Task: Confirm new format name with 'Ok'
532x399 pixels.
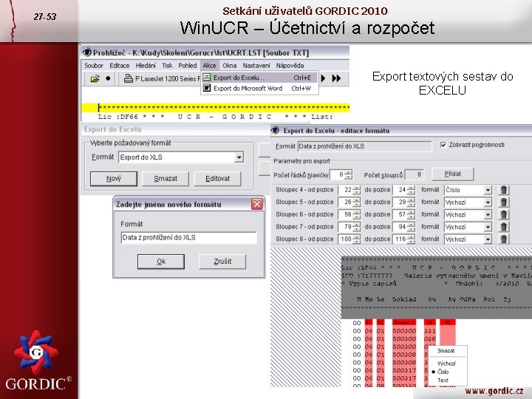Action: (161, 262)
